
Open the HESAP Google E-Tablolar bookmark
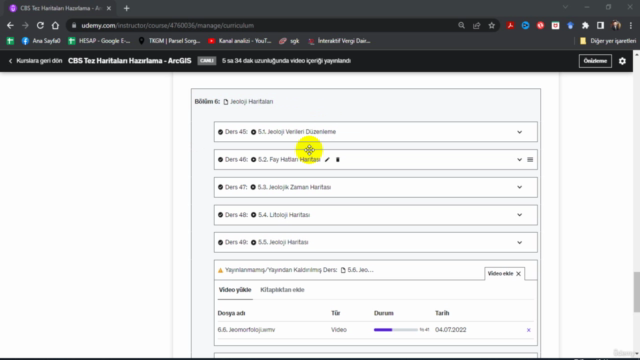[99, 41]
